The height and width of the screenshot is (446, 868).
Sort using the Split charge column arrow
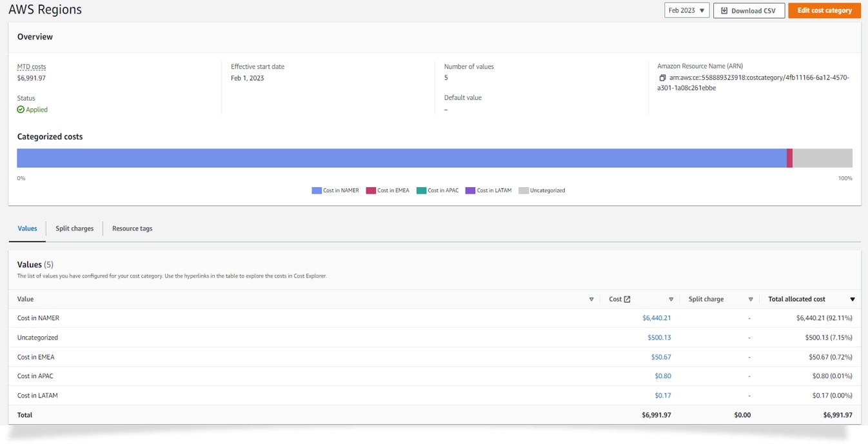tap(751, 299)
